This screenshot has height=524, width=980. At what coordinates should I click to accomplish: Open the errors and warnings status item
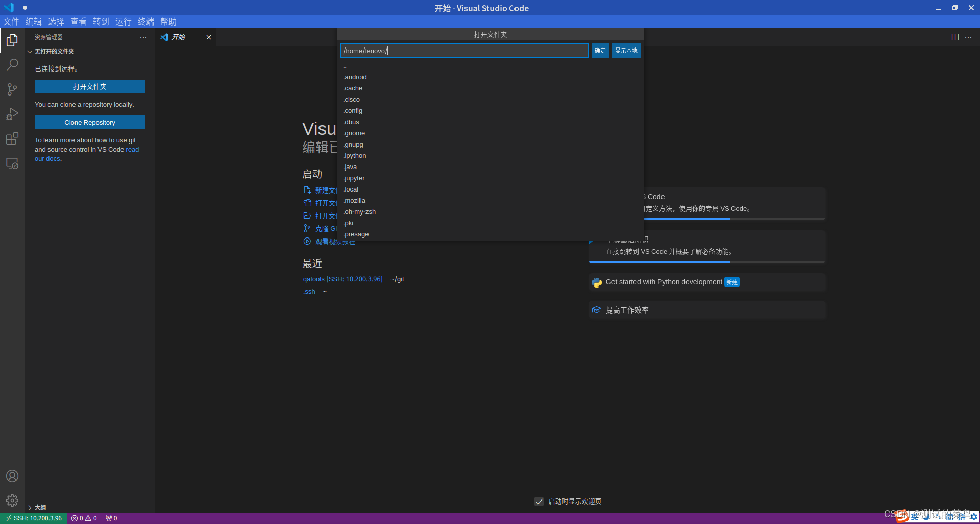84,518
